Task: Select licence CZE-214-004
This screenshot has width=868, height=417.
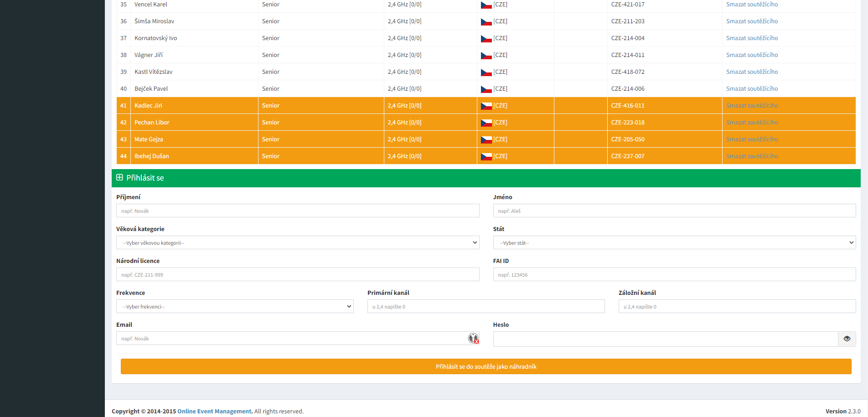Action: [x=628, y=38]
